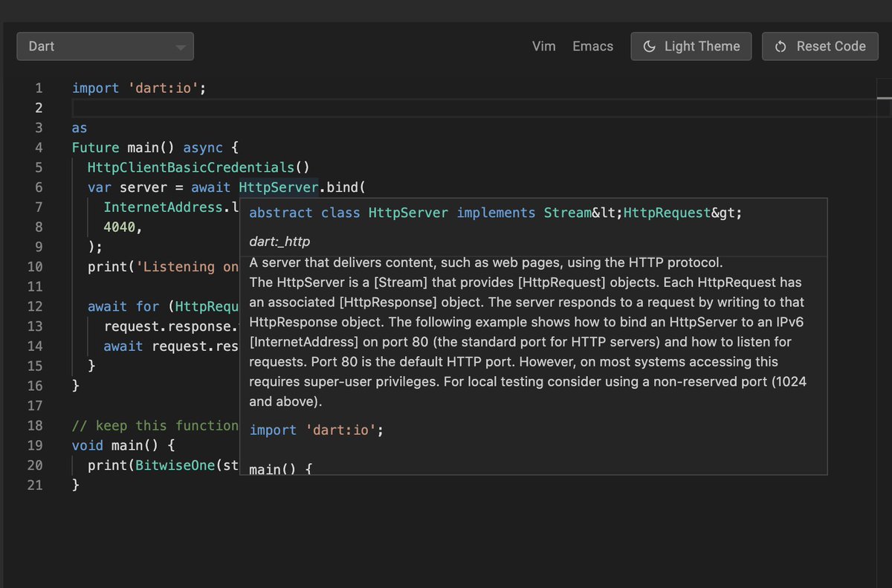The height and width of the screenshot is (588, 892).
Task: Click the Reset Code button
Action: coord(820,46)
